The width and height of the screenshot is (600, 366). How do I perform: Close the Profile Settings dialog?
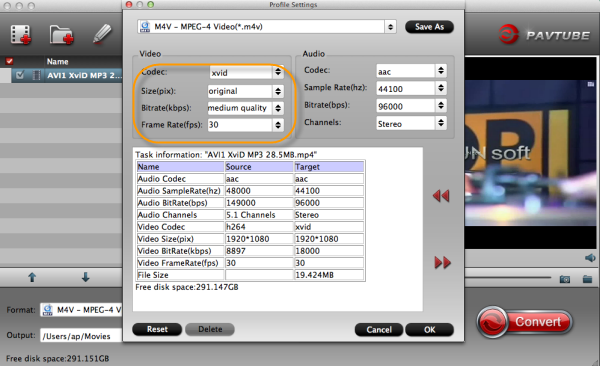[129, 5]
